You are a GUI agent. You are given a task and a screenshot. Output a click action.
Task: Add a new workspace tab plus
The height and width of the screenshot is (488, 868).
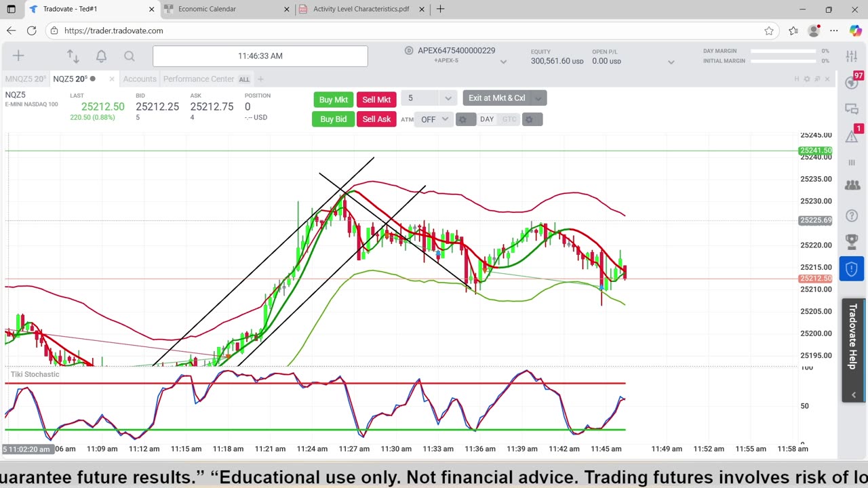[x=260, y=79]
